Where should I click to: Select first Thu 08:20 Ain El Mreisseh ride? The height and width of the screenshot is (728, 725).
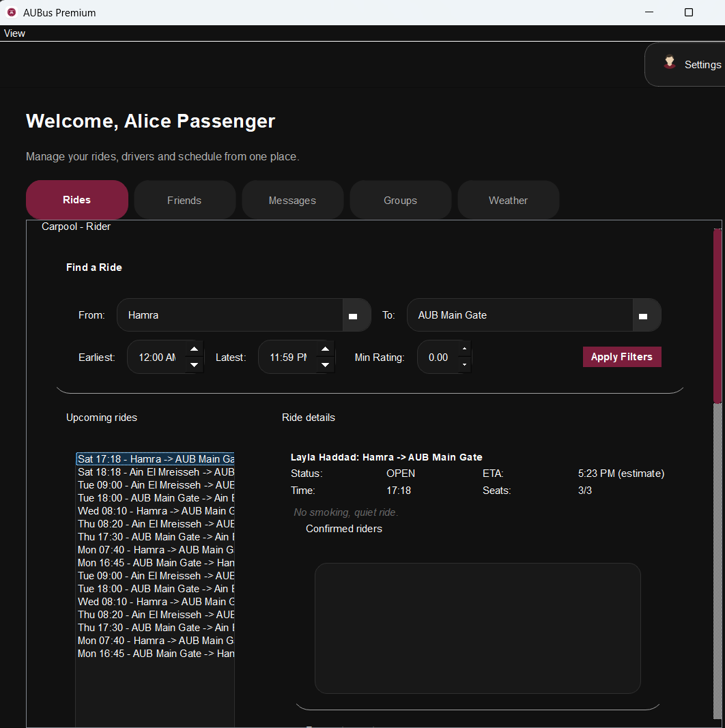click(155, 524)
